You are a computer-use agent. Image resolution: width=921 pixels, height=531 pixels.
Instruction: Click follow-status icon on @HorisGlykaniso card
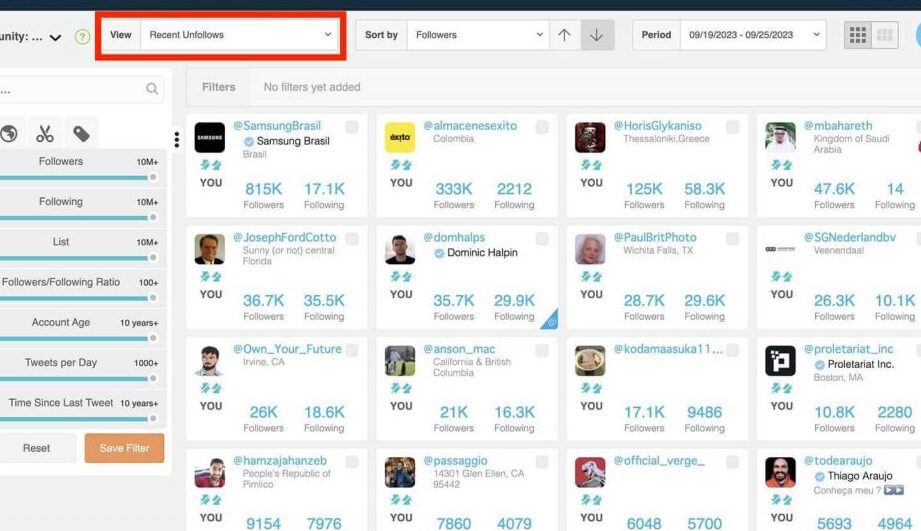(591, 165)
